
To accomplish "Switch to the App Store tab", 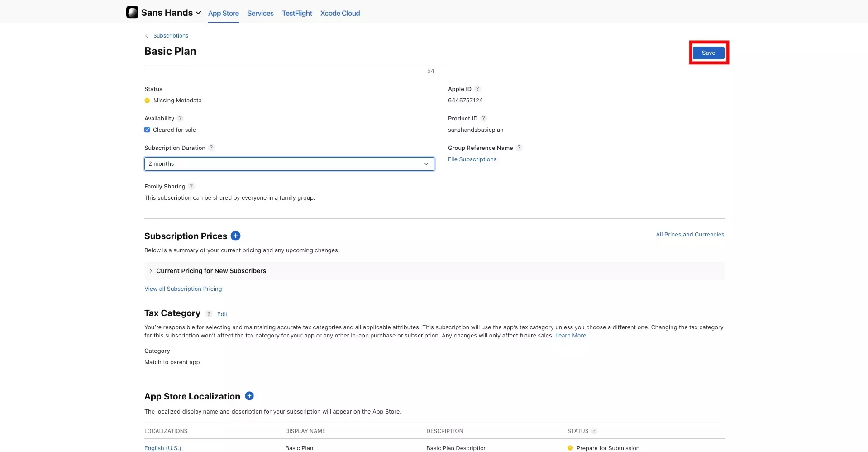I will [x=224, y=13].
